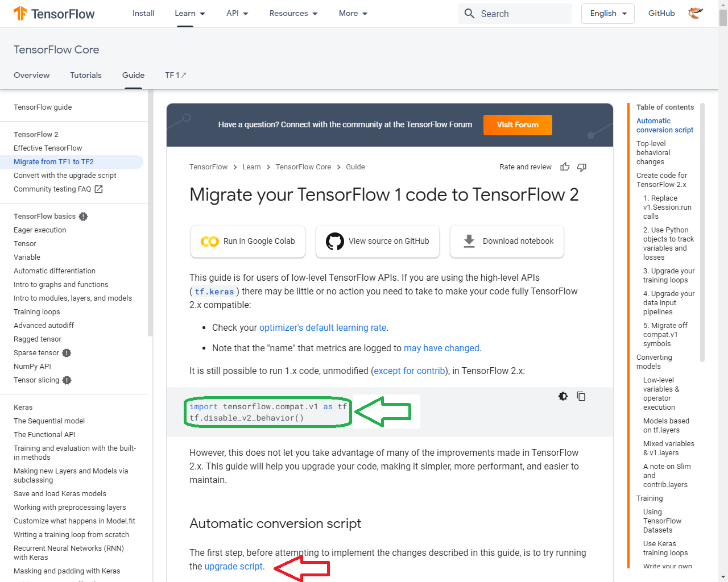Jump to Automatic conversion script section
This screenshot has width=728, height=582.
point(665,126)
